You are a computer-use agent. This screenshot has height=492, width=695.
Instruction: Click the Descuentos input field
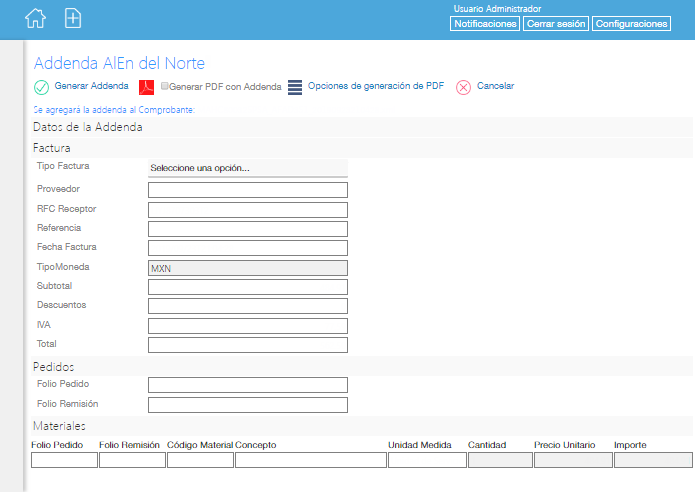tap(248, 306)
